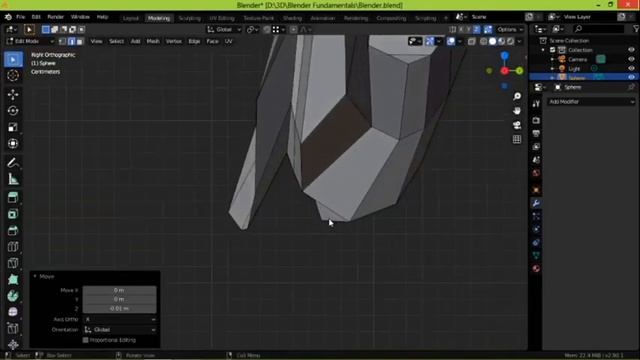Screen dimensions: 640x360
Task: Open Modifier properties wrench tab
Action: [x=536, y=203]
